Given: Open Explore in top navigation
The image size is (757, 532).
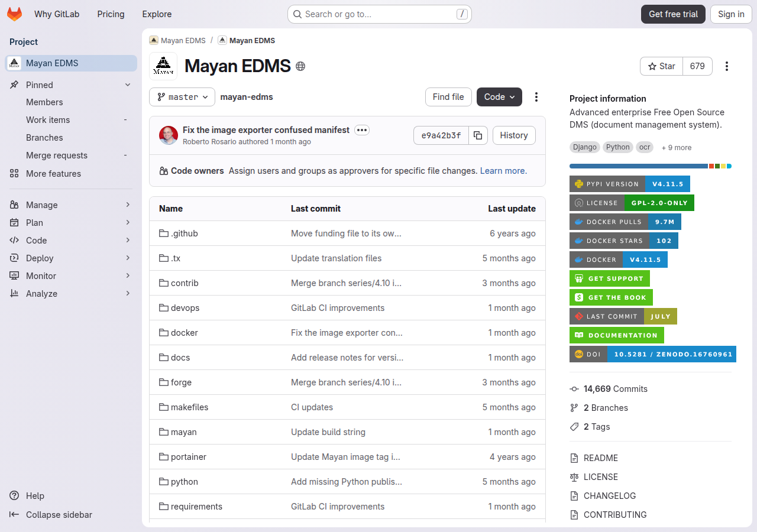Looking at the screenshot, I should (x=157, y=14).
